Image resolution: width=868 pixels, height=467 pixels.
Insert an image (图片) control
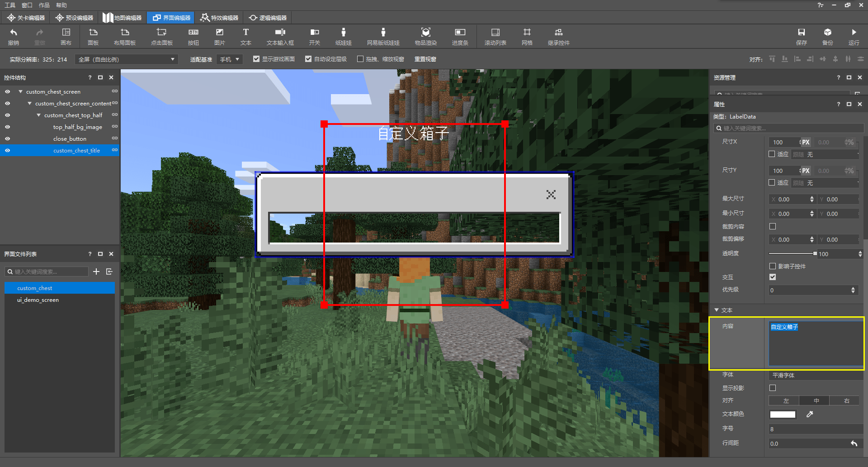pos(220,36)
